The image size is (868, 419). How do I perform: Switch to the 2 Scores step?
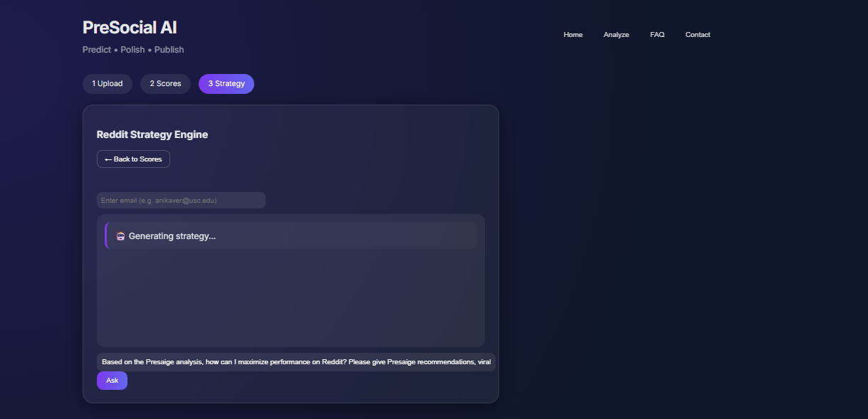click(165, 84)
